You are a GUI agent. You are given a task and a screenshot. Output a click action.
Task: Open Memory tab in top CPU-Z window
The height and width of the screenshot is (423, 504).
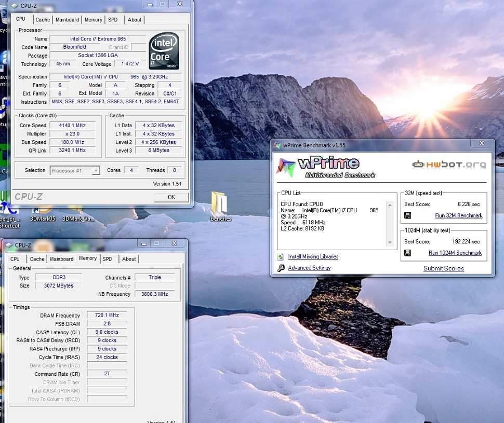[93, 20]
